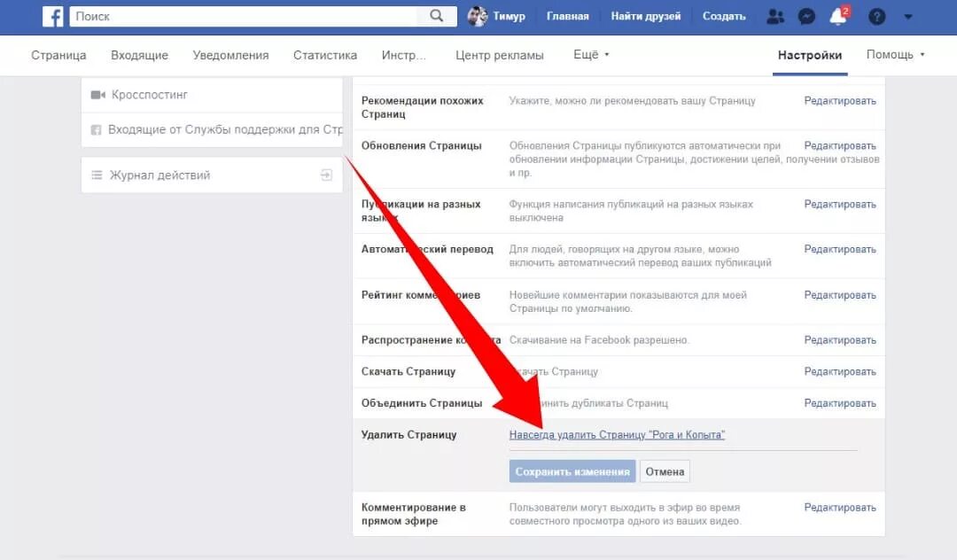This screenshot has width=957, height=560.
Task: Click the Рекомендации похожих Страниц label
Action: click(423, 107)
